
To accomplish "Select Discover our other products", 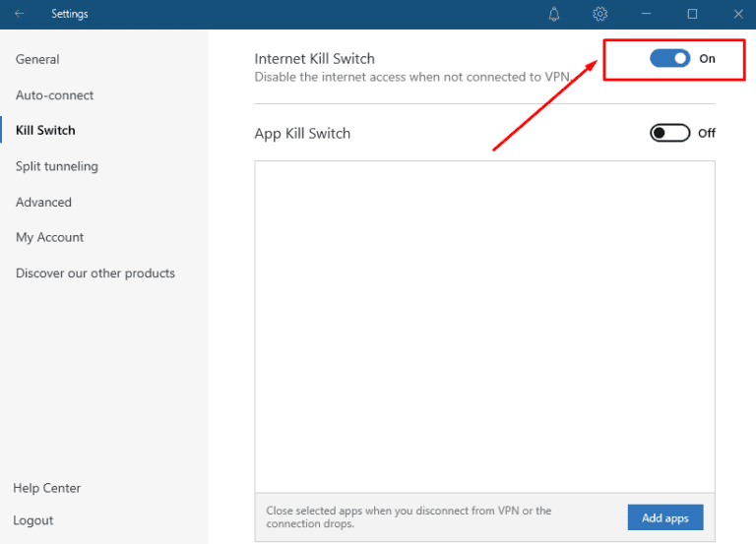I will tap(95, 273).
